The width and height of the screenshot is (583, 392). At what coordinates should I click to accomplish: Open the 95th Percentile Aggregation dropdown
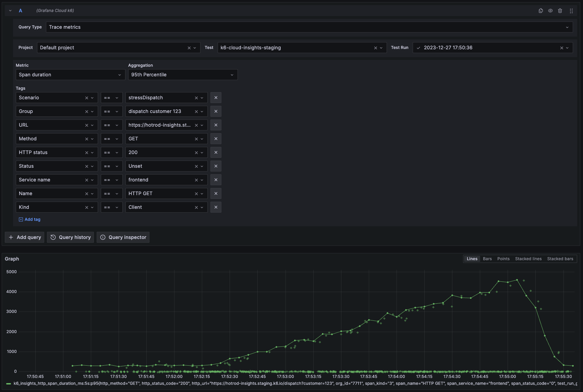coord(182,75)
